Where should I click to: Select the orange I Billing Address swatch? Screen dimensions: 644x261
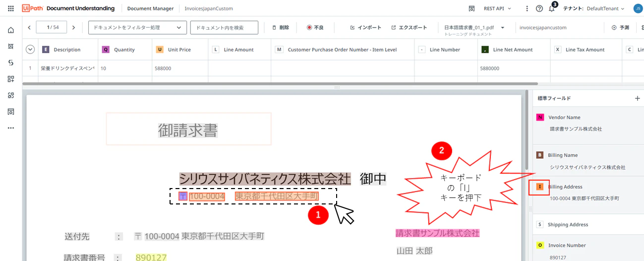540,187
